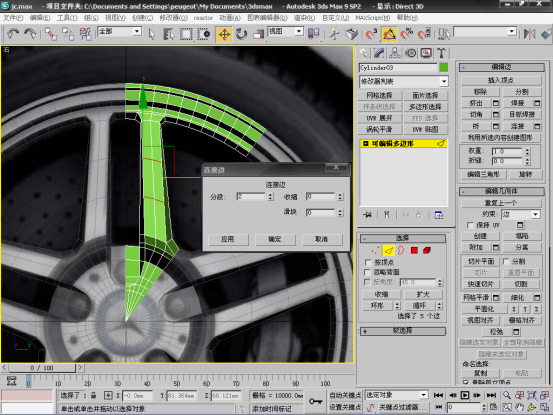Toggle the 3D Snaps icon

[x=371, y=34]
